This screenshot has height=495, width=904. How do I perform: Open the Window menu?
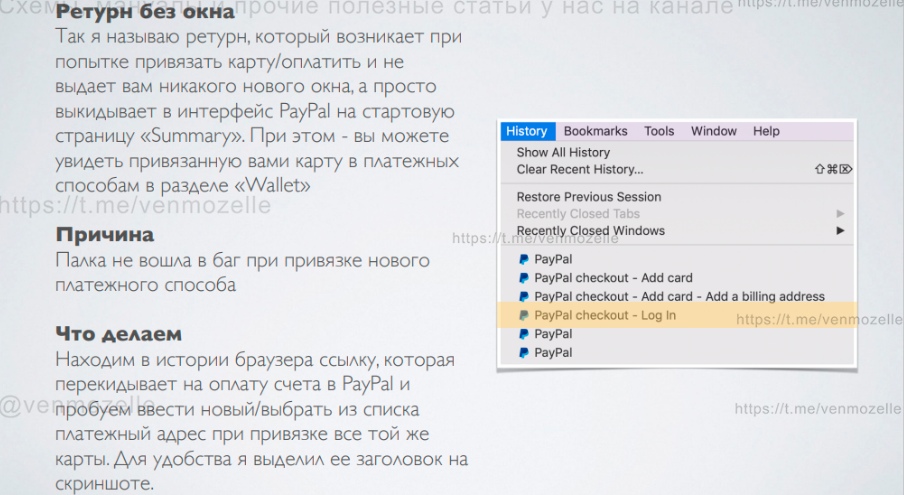click(x=714, y=131)
